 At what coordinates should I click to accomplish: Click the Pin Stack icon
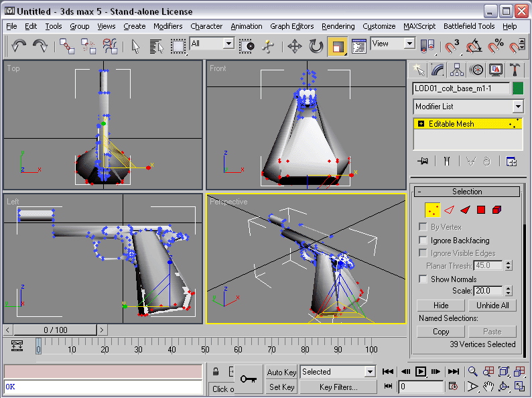(x=423, y=161)
